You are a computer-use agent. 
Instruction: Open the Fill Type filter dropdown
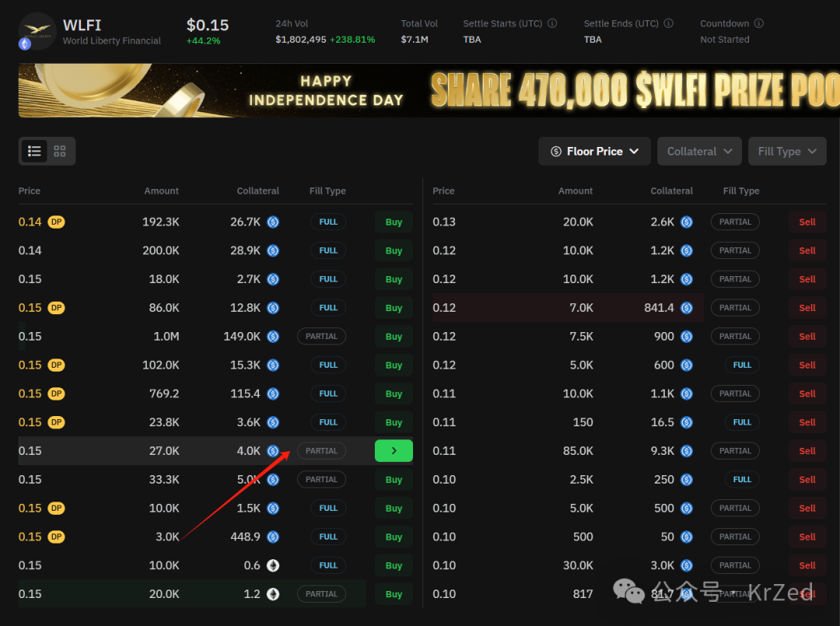pos(787,151)
